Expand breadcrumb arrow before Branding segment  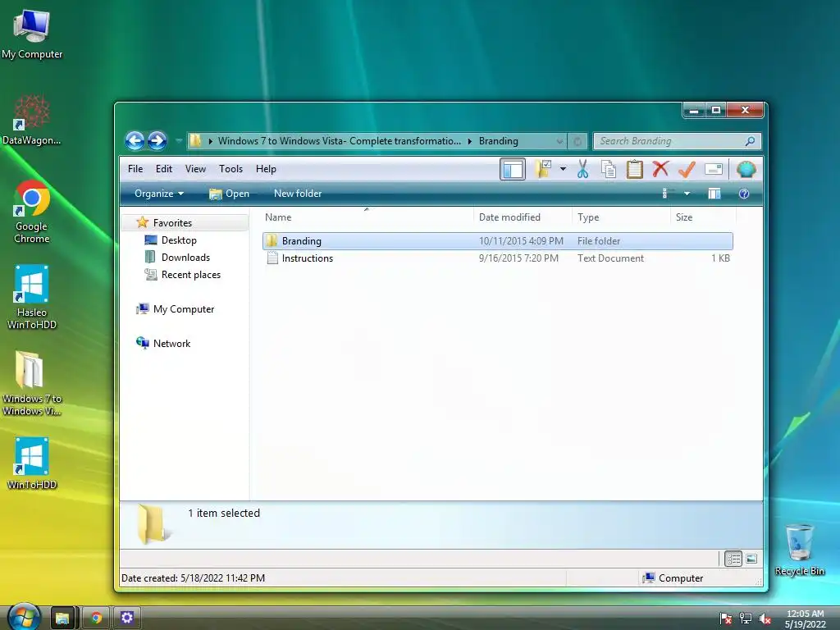(x=470, y=141)
